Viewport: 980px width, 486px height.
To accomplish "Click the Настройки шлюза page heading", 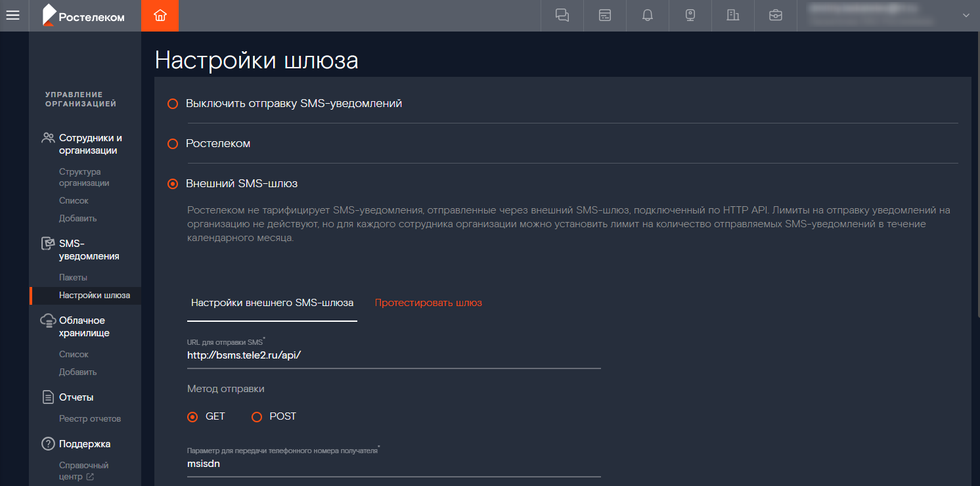I will [x=257, y=60].
